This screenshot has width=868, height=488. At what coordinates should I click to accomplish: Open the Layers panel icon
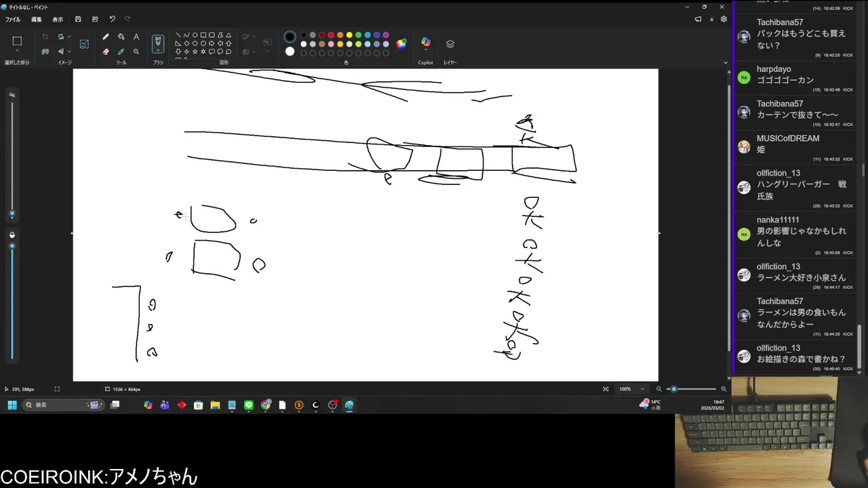pos(450,44)
